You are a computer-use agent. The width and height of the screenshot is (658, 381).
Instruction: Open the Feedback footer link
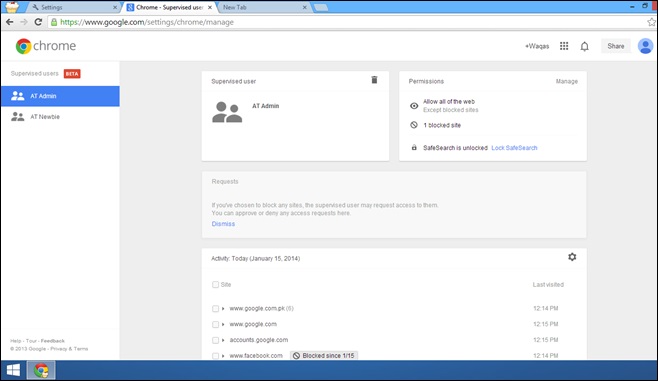(x=52, y=341)
